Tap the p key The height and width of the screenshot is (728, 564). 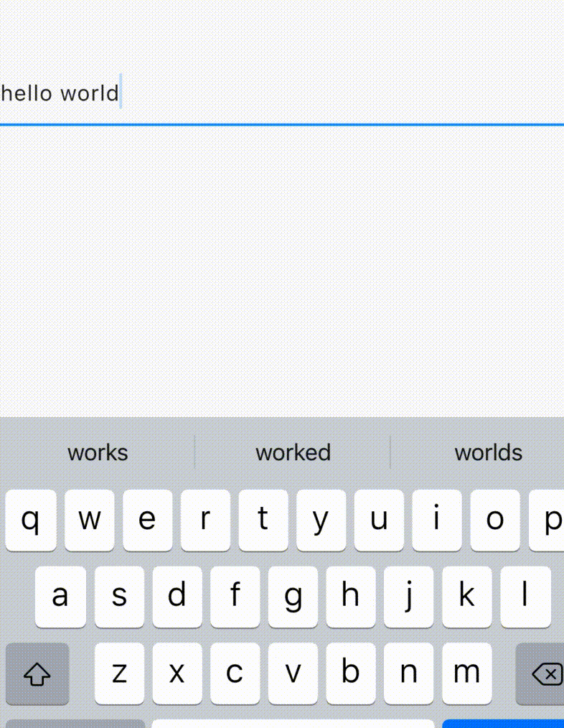tap(546, 520)
